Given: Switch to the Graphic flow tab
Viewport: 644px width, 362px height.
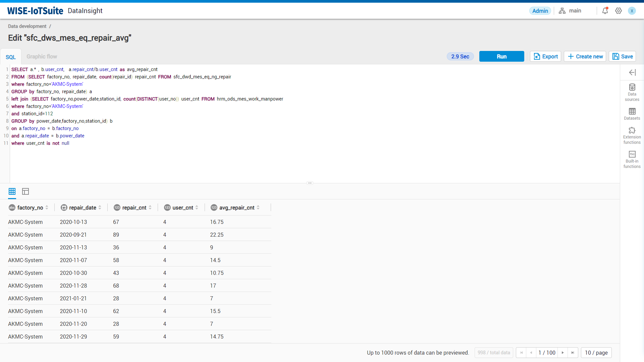Looking at the screenshot, I should (x=42, y=57).
